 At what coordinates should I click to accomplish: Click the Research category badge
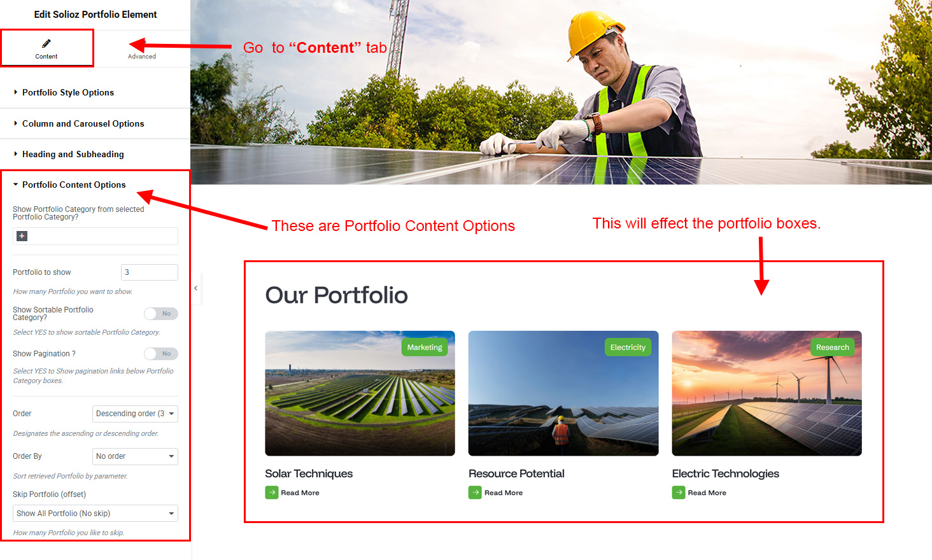[x=832, y=347]
